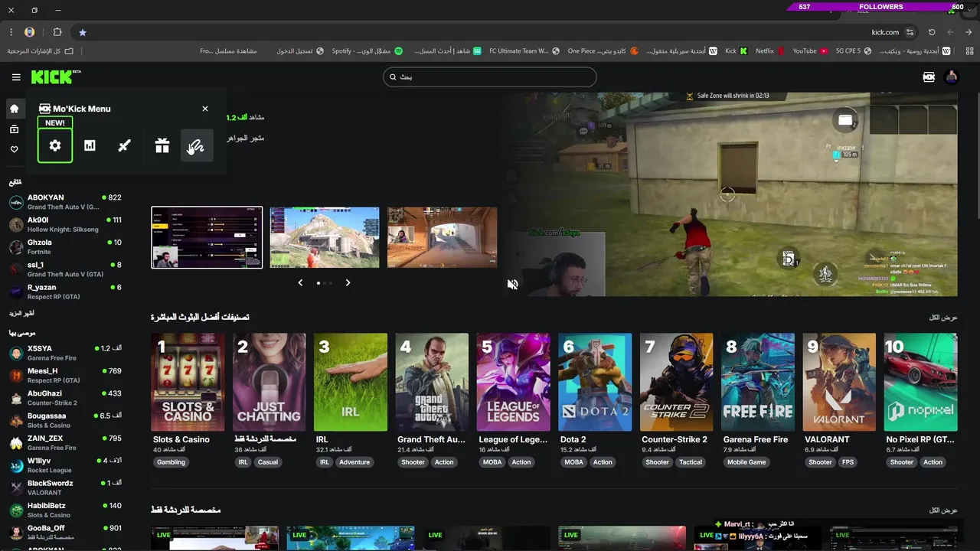
Task: Open the One Piece bookmark
Action: [x=603, y=51]
